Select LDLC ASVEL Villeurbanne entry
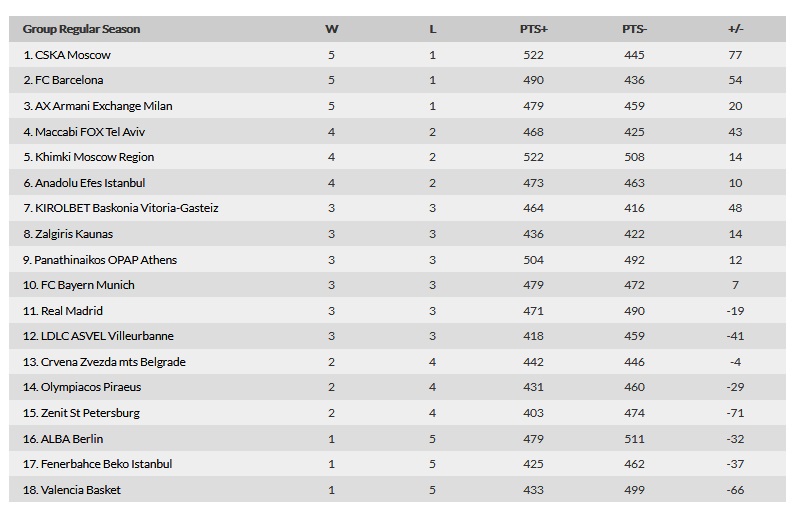Image resolution: width=802 pixels, height=515 pixels. pos(98,336)
